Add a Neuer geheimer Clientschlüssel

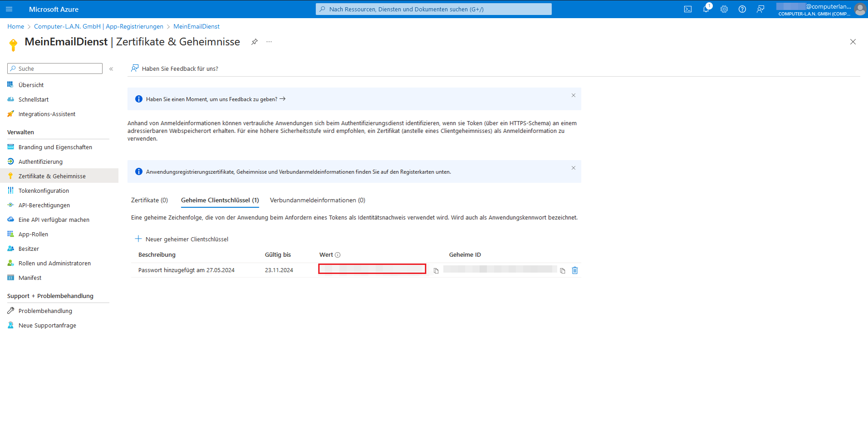182,239
